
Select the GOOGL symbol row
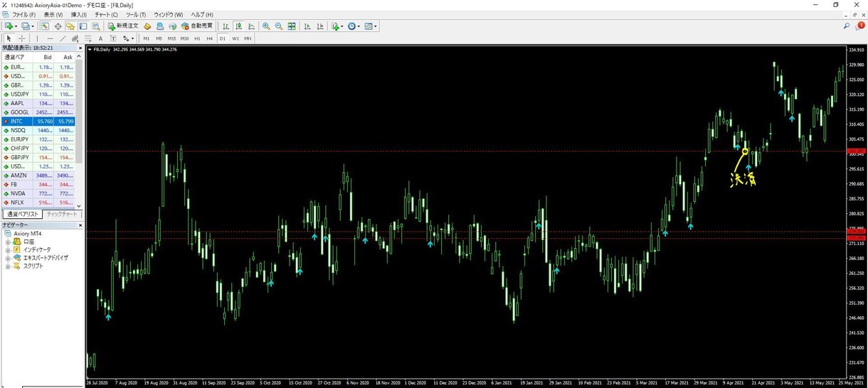pos(38,112)
